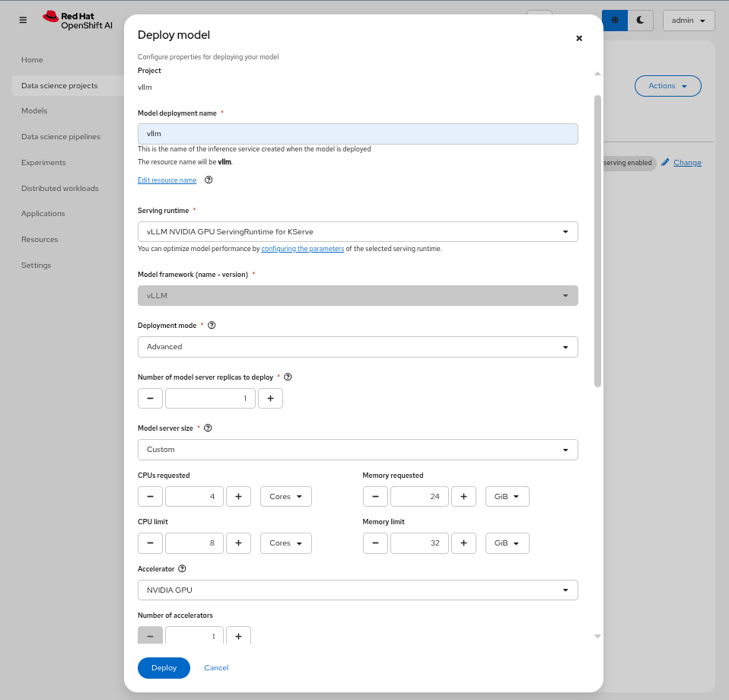Screen dimensions: 729x700
Task: Open Data science projects
Action: [x=59, y=85]
